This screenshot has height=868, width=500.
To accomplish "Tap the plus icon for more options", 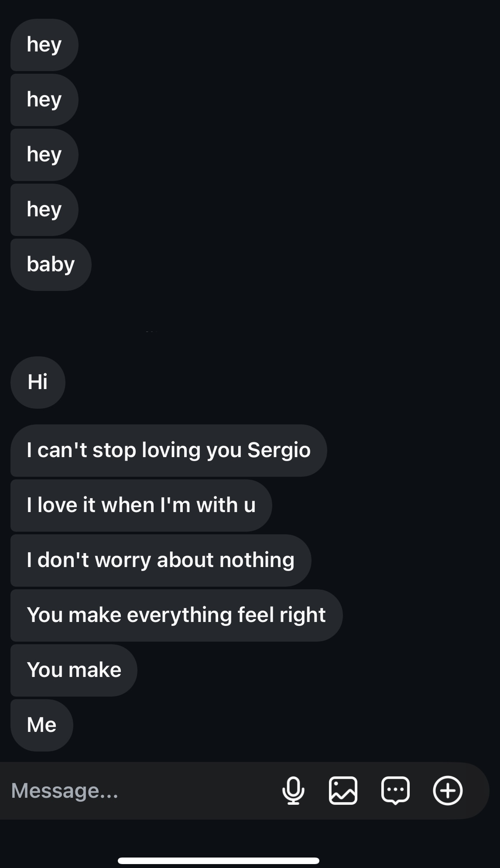I will pyautogui.click(x=448, y=790).
